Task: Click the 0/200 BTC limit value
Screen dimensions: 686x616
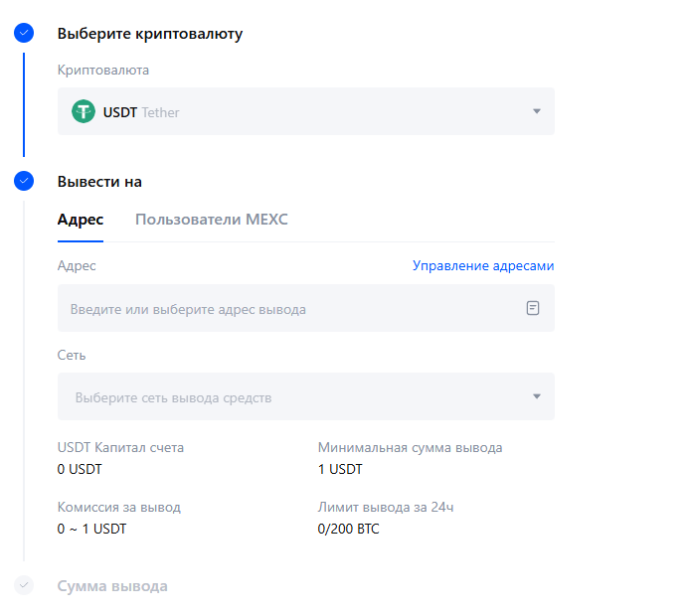Action: 348,529
